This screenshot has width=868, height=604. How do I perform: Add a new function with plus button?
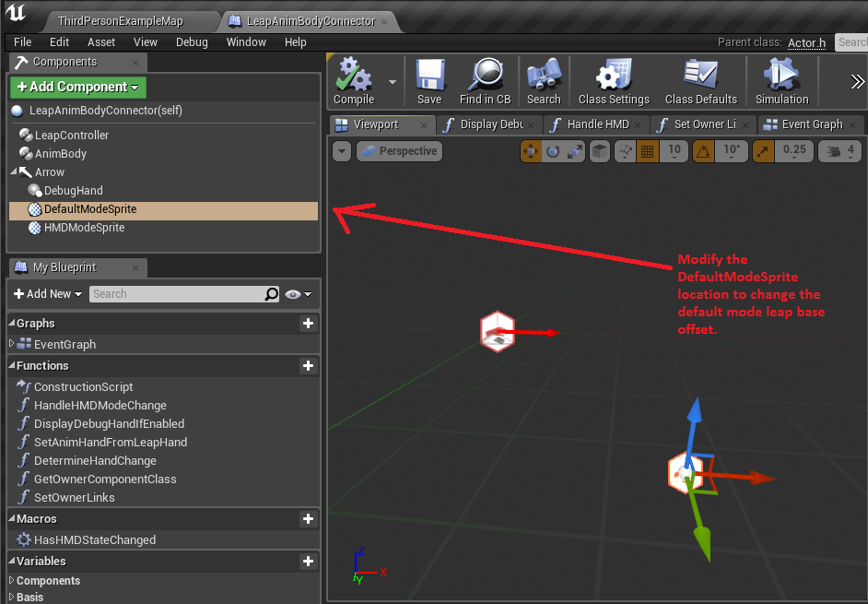pyautogui.click(x=309, y=366)
